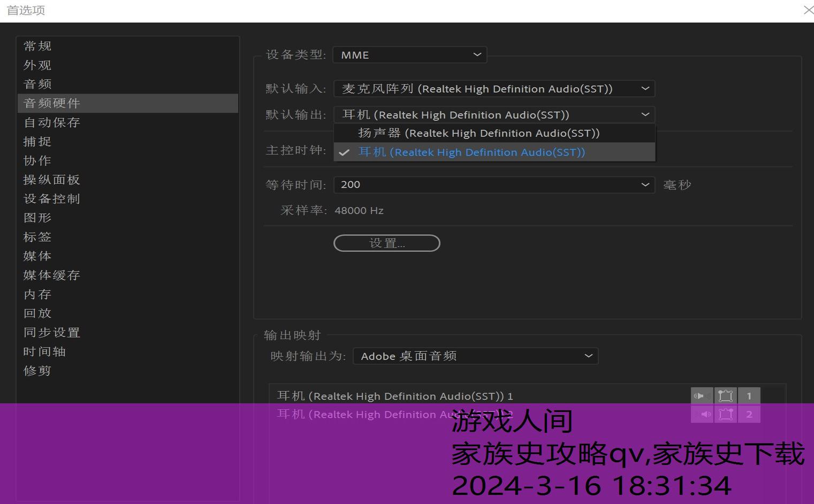Screen dimensions: 814x504
Task: Open the 映射输出为 Adobe 桌面音频 dropdown
Action: pos(476,356)
